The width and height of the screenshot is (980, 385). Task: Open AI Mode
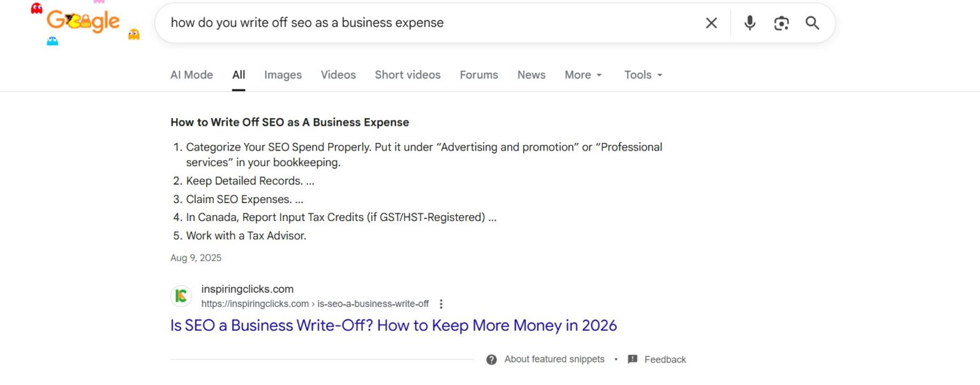click(x=191, y=75)
